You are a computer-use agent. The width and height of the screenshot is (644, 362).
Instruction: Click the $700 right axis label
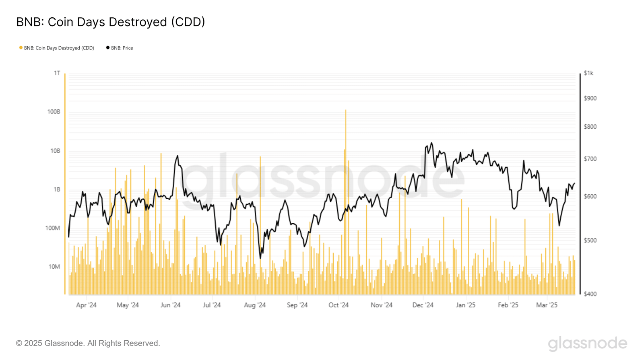tap(590, 159)
